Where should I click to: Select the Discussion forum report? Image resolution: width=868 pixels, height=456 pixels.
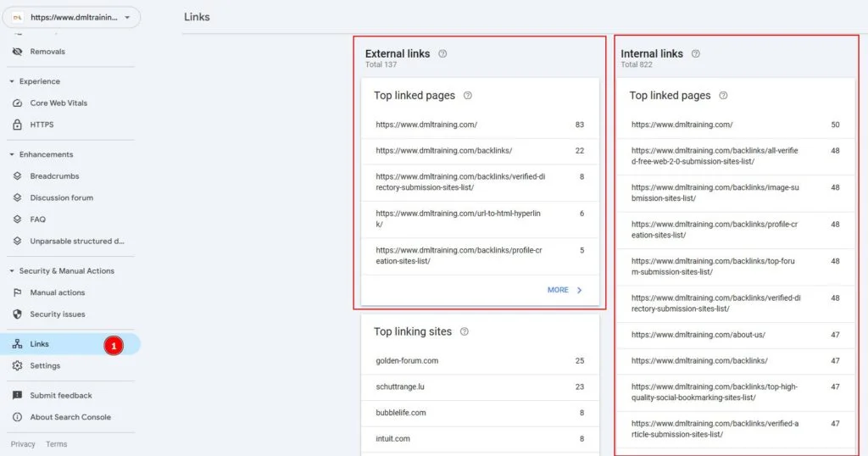(71, 197)
